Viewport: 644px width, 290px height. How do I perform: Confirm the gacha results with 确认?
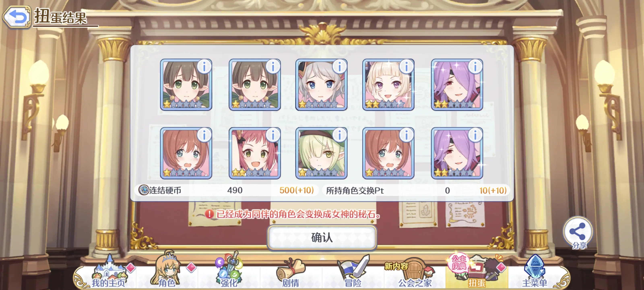pyautogui.click(x=322, y=237)
